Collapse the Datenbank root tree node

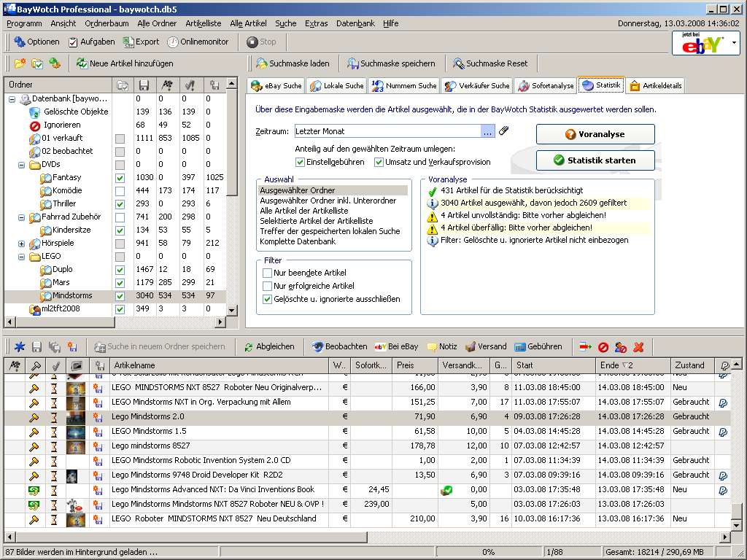tap(12, 99)
